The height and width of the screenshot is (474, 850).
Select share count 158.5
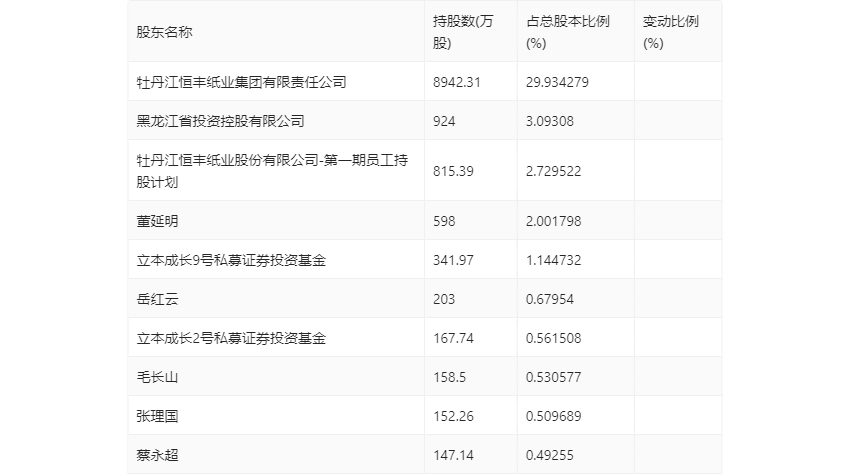pos(449,377)
